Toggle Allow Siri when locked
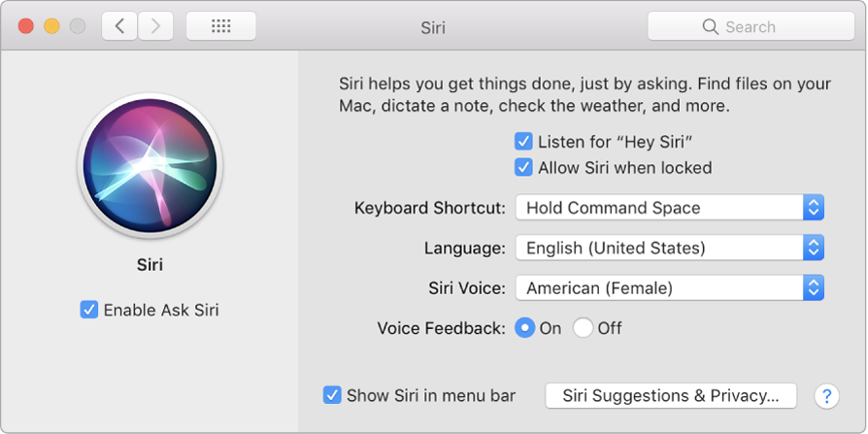Image resolution: width=868 pixels, height=434 pixels. pos(524,167)
